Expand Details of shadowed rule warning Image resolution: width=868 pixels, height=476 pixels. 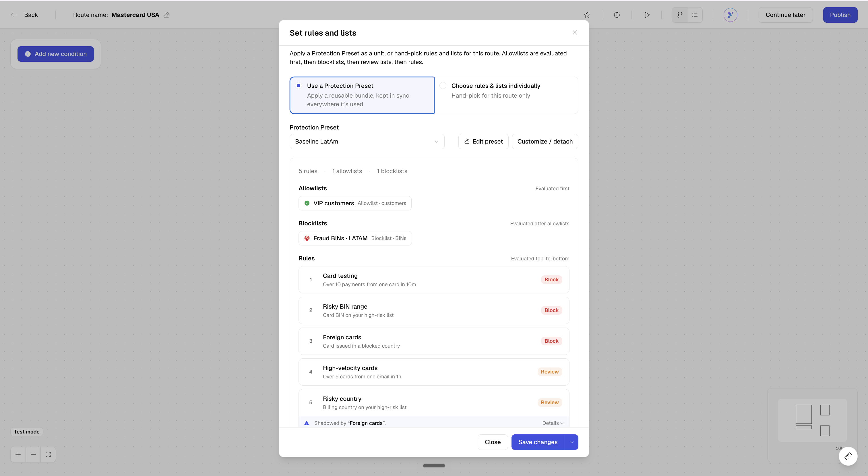[553, 423]
